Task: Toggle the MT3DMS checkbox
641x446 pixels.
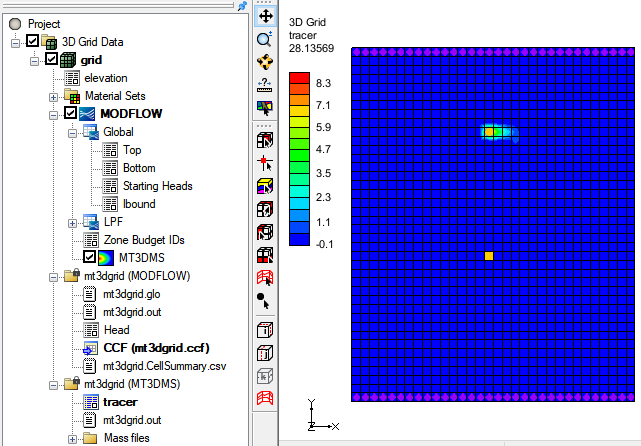Action: coord(89,257)
